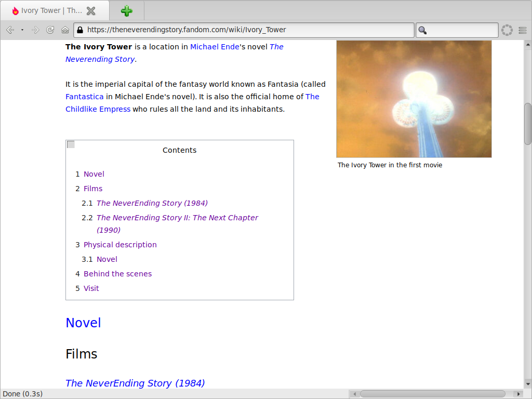This screenshot has height=399, width=532.
Task: Go to the home page icon
Action: (65, 30)
